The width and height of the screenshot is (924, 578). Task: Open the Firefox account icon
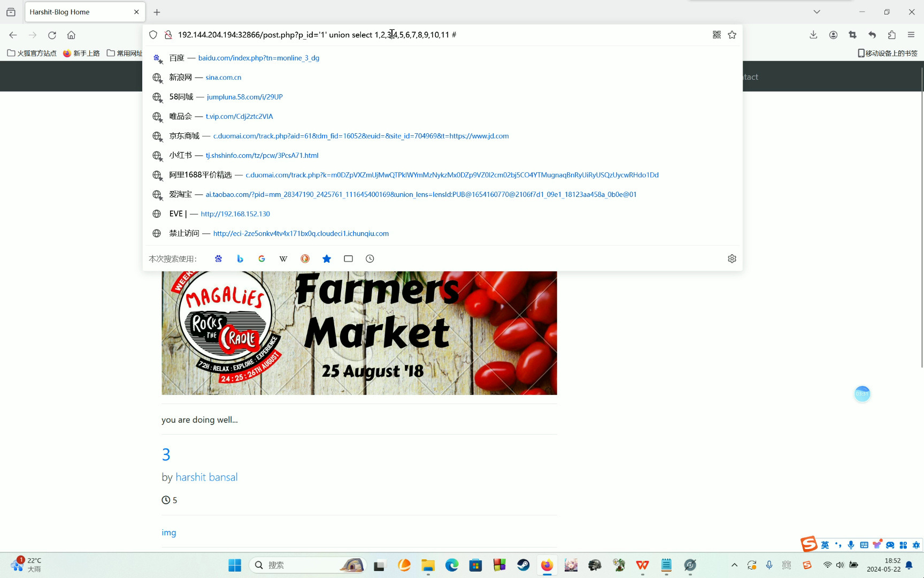pos(833,34)
